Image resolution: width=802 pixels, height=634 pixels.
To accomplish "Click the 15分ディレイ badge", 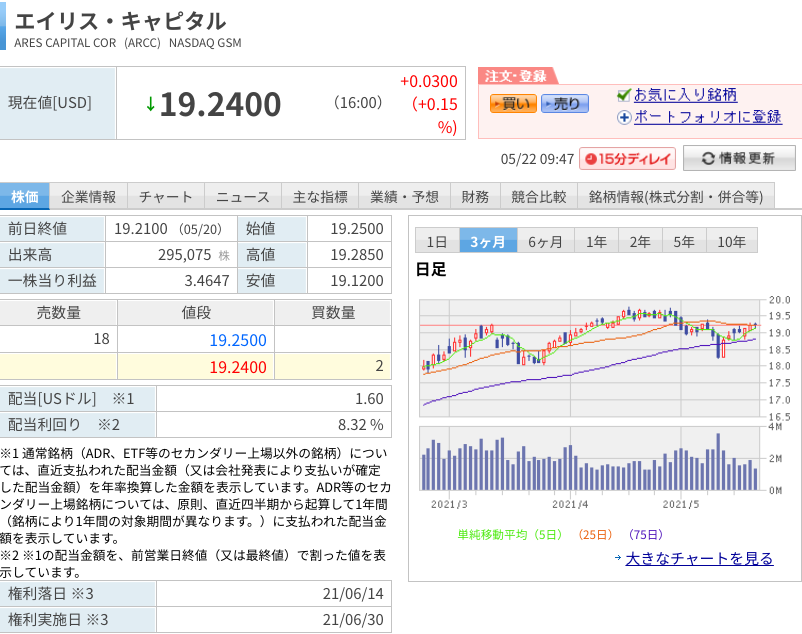I will [627, 158].
